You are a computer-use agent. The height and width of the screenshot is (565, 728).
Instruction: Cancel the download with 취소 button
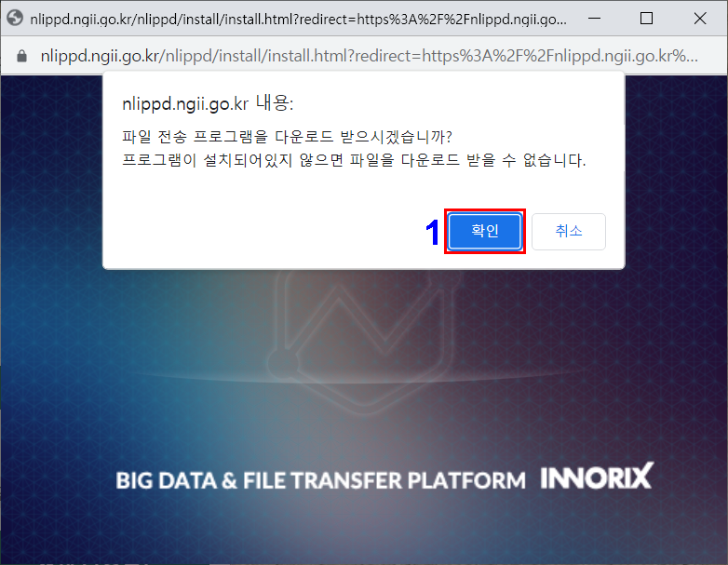(x=568, y=231)
